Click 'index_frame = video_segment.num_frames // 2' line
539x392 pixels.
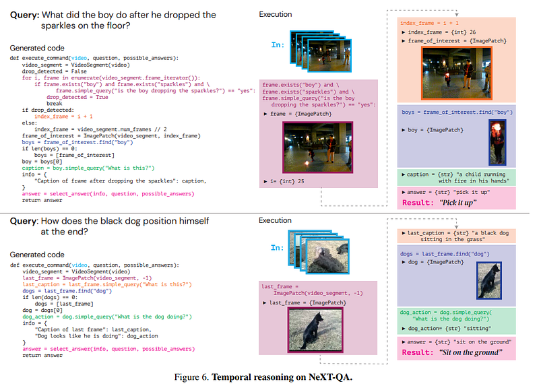pos(100,129)
